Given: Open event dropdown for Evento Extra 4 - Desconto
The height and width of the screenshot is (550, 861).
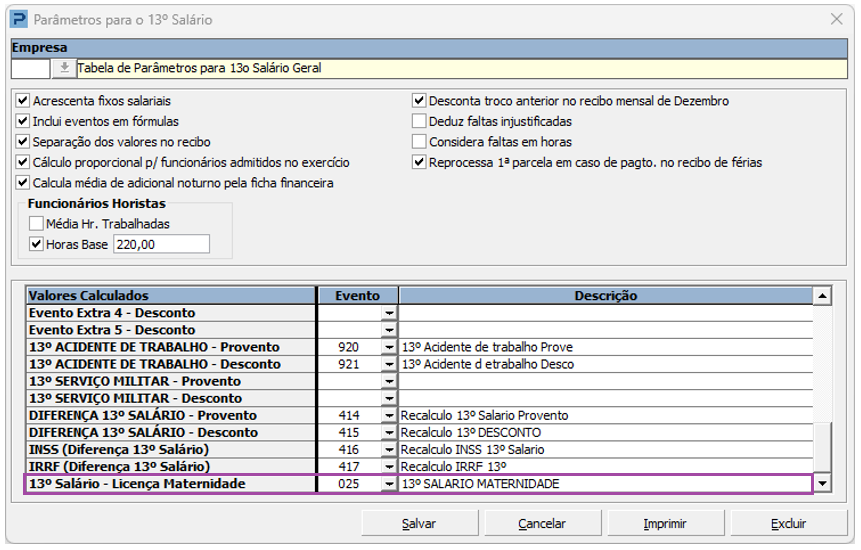Looking at the screenshot, I should coord(389,313).
